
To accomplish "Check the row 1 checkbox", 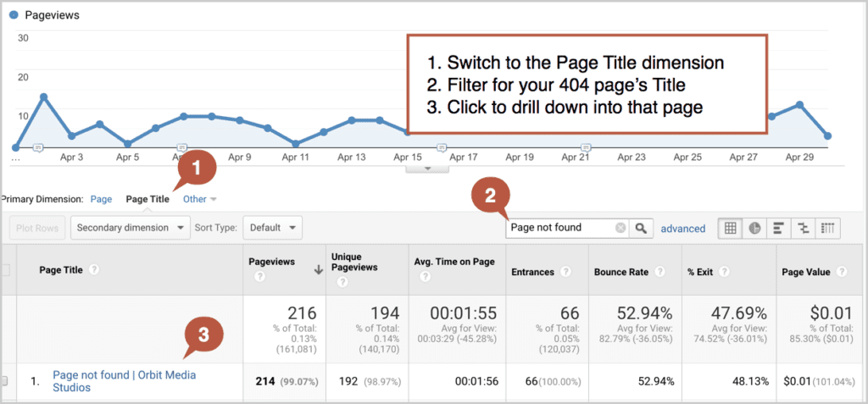I will click(4, 381).
